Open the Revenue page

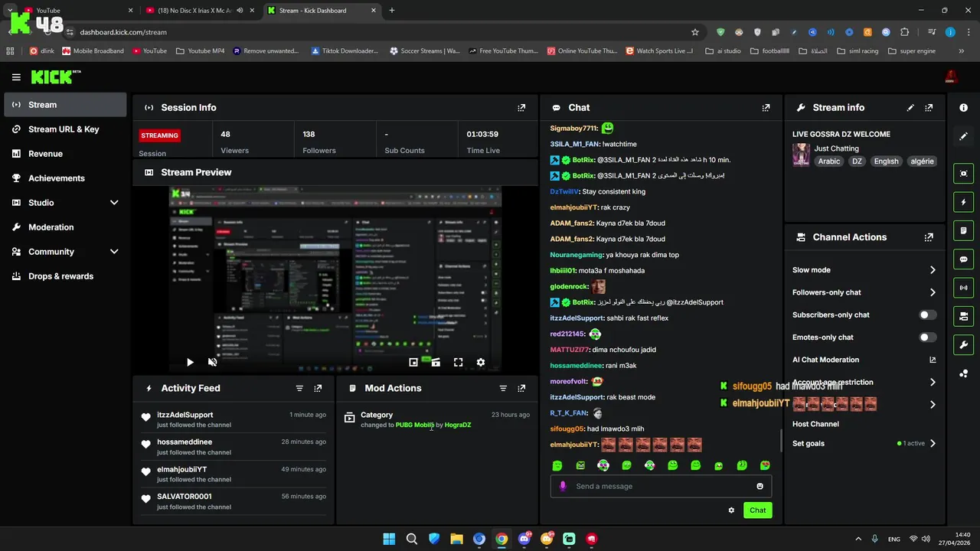pos(65,154)
